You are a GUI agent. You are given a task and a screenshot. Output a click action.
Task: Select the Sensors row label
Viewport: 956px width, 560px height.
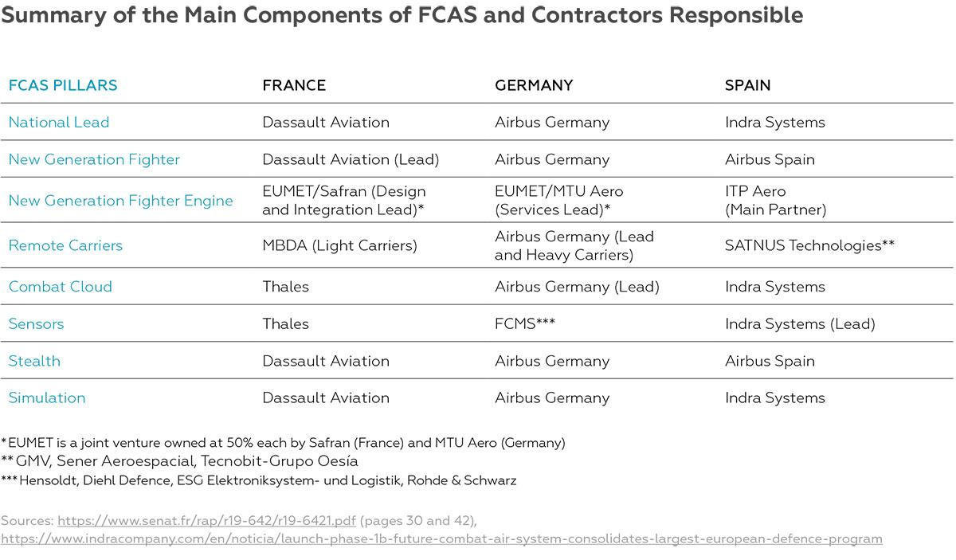tap(36, 323)
